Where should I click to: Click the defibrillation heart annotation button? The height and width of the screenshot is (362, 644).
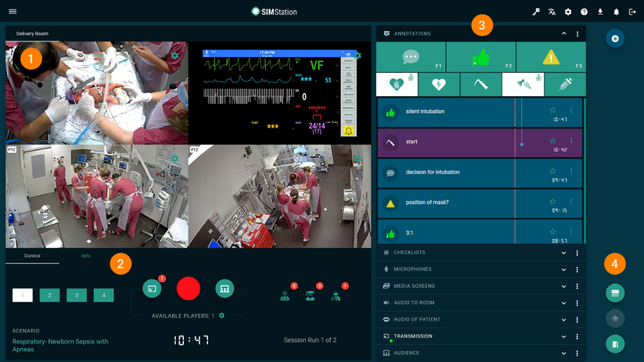pyautogui.click(x=438, y=84)
